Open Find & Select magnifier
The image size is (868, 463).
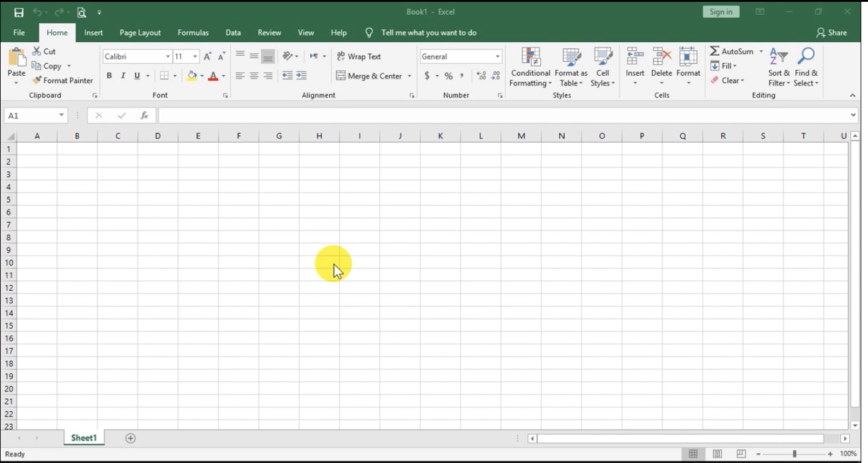tap(806, 67)
